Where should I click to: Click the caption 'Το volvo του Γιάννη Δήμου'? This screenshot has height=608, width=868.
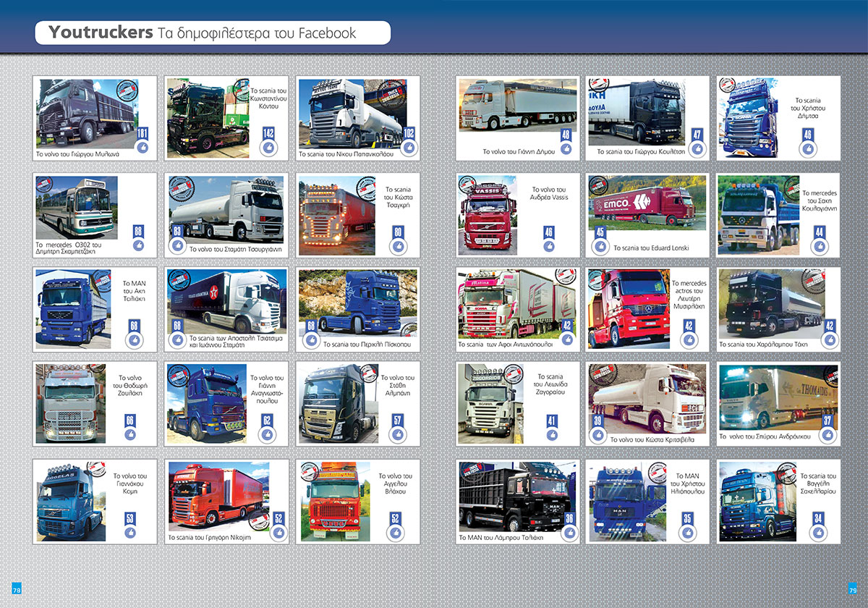point(519,152)
